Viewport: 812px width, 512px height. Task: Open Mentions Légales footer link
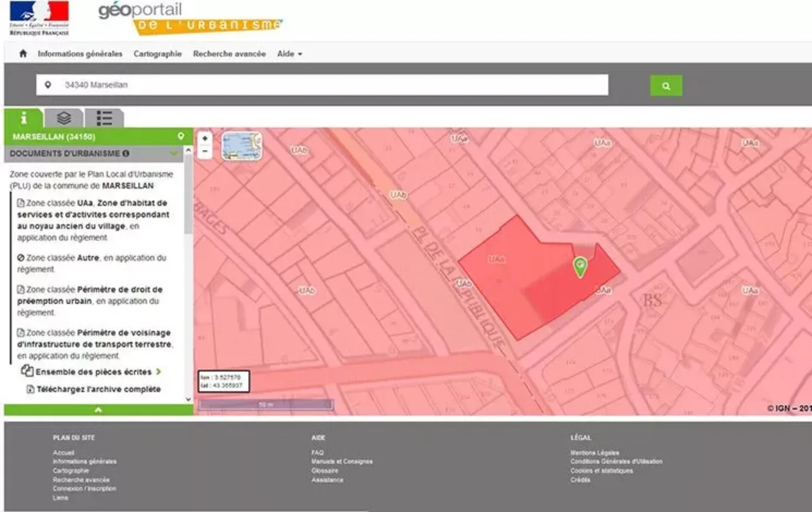[594, 452]
